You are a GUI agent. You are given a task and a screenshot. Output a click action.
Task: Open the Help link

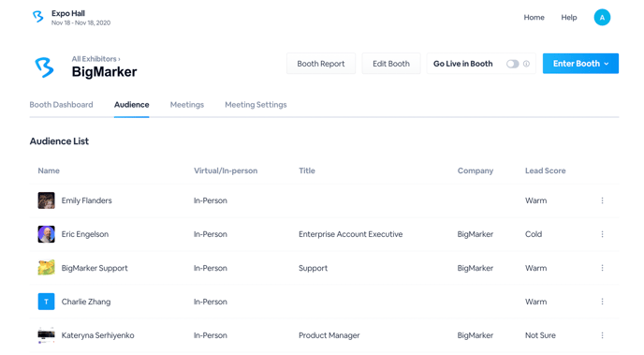[569, 17]
